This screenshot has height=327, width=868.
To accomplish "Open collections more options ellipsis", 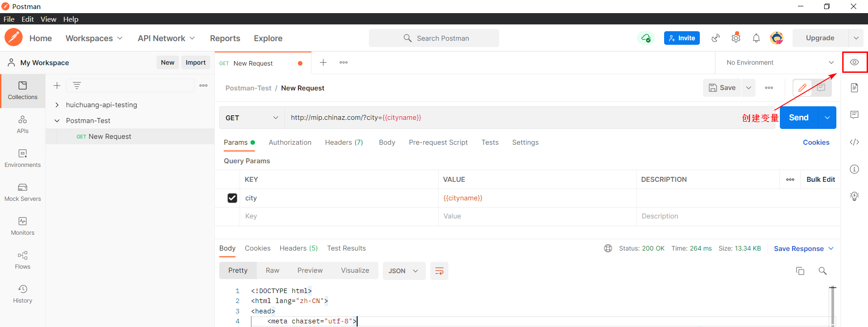I will (x=203, y=85).
